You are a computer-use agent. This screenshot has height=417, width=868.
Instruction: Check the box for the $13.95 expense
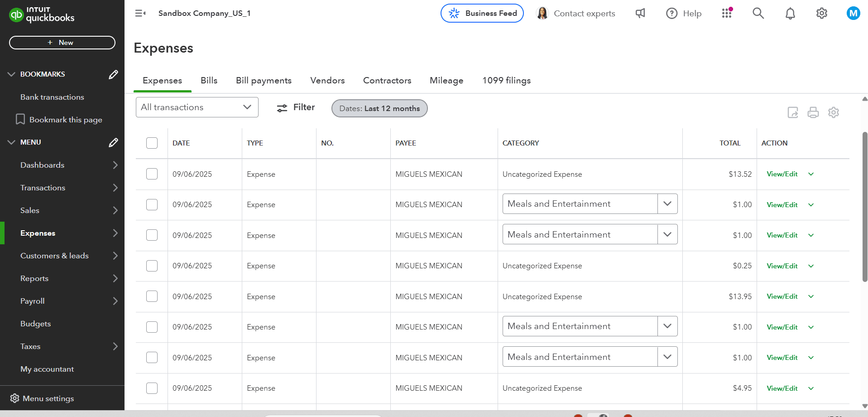point(152,296)
